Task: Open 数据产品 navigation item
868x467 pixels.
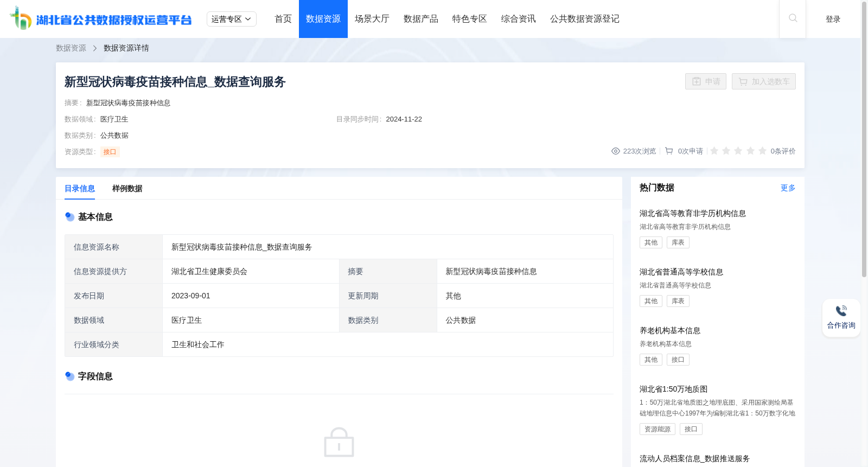Action: (421, 19)
